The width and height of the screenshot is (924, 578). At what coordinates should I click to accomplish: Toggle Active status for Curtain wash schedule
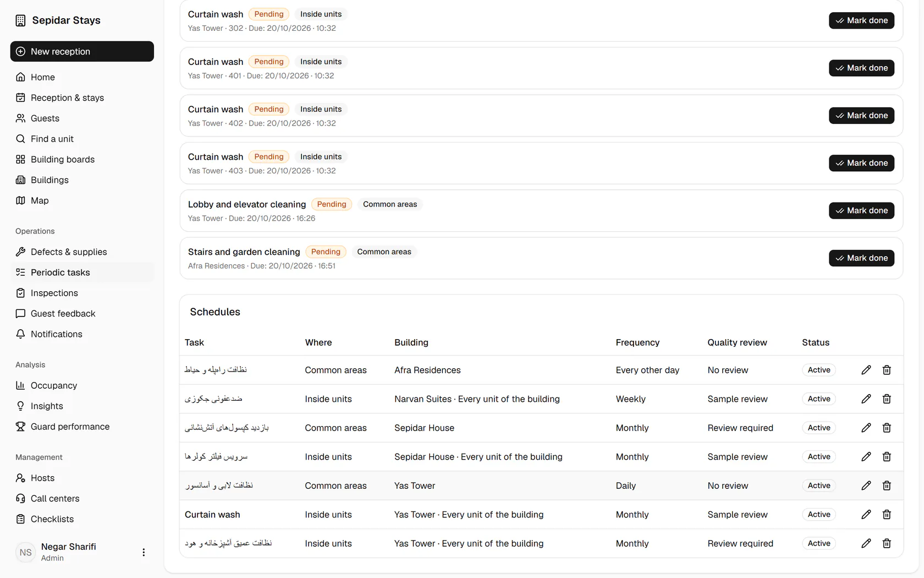819,514
